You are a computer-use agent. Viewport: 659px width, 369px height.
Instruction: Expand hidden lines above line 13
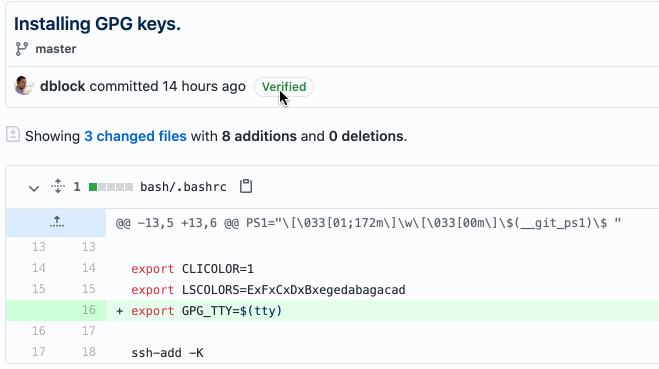(56, 222)
